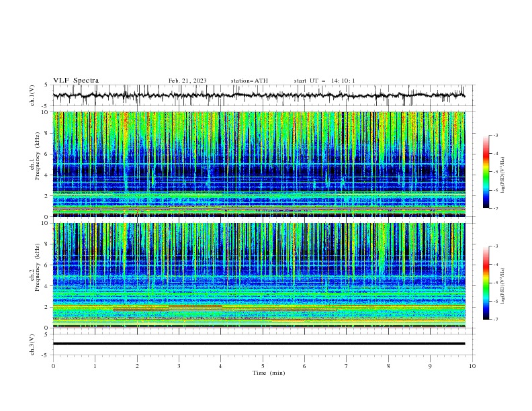Click the "10" tick on the Time axis
The image size is (532, 411).
point(472,366)
